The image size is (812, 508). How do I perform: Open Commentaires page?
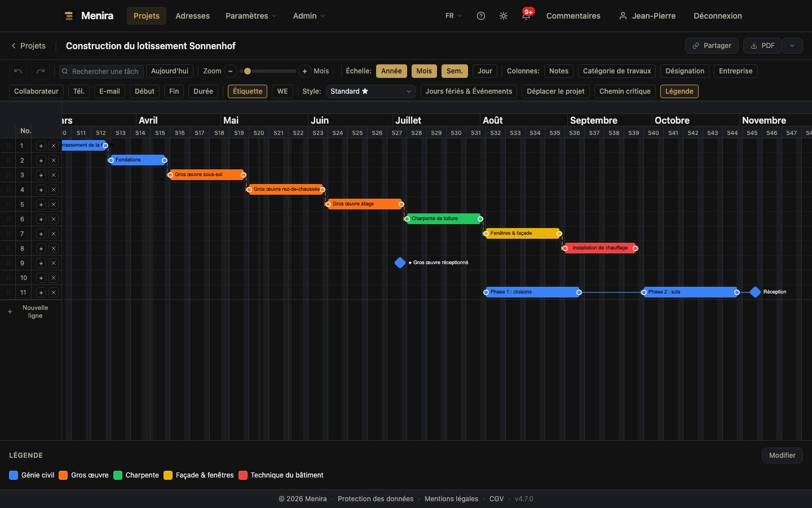coord(573,16)
